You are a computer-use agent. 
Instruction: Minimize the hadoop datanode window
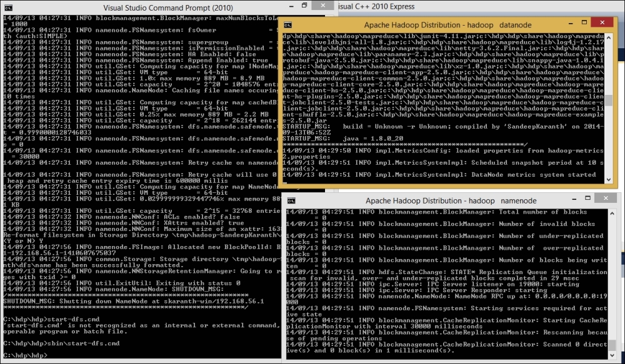[x=571, y=24]
